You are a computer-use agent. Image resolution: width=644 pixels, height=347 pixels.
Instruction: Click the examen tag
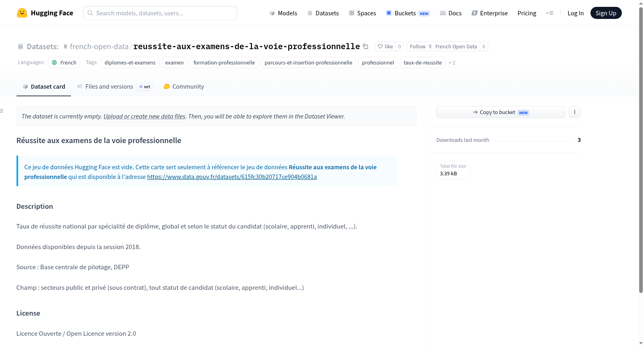pos(174,62)
